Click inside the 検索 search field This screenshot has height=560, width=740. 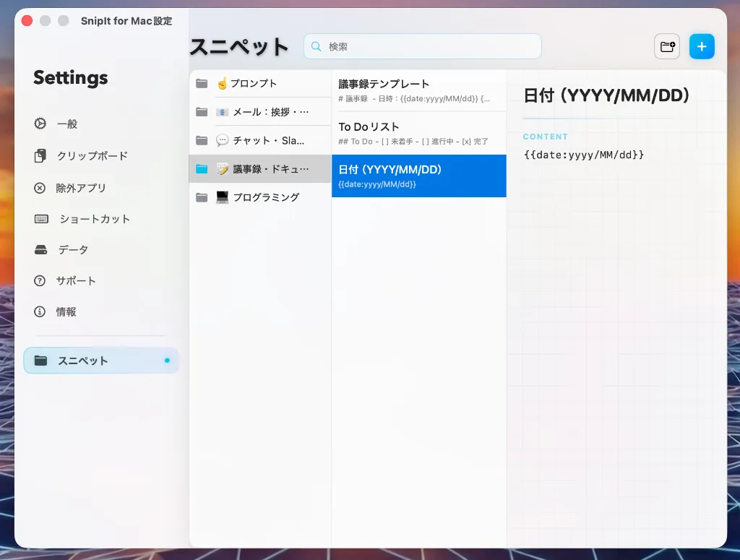422,46
